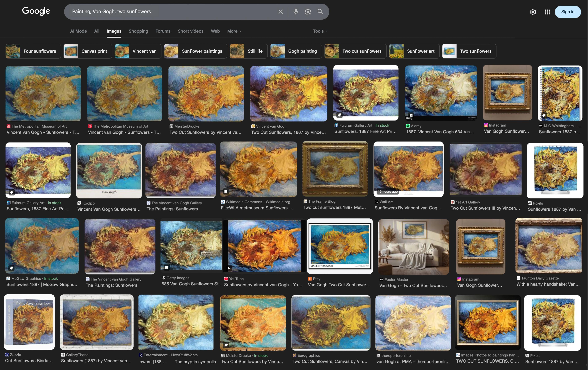Click the Instagram favicon under 'Van Gogh Sunflower...' top row
The height and width of the screenshot is (370, 588).
point(486,125)
